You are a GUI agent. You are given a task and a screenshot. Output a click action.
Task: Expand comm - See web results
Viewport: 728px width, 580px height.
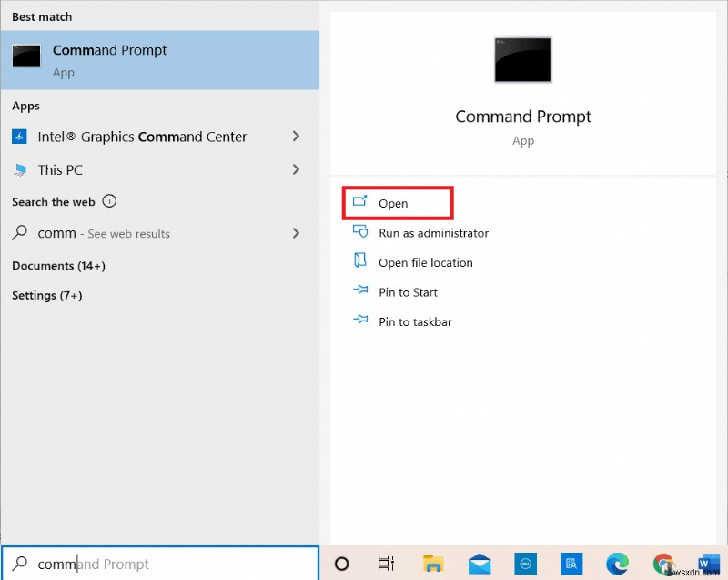[x=296, y=233]
